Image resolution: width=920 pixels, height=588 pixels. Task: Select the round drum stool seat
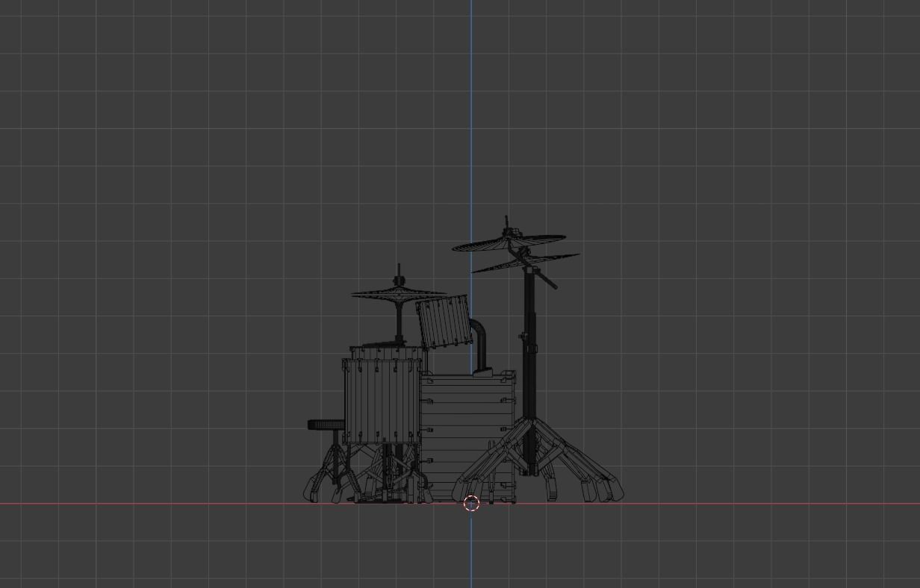click(x=326, y=425)
